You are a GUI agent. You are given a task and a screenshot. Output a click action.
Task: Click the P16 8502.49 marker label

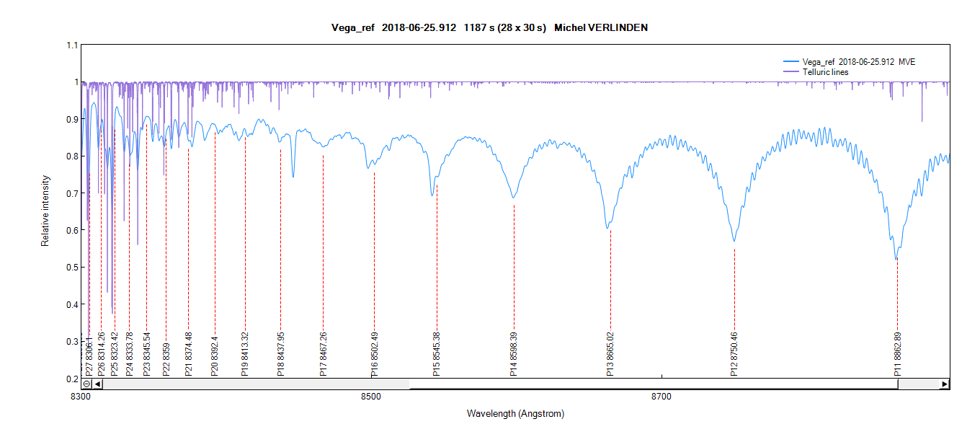(374, 354)
